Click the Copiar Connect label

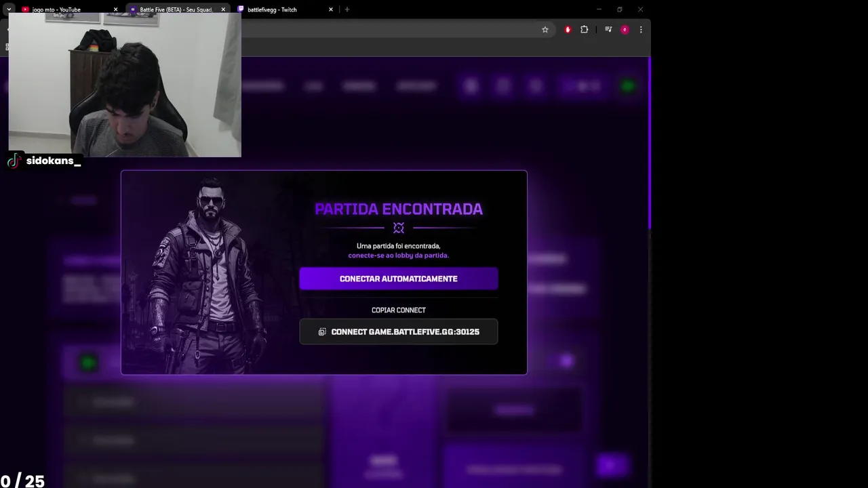point(399,310)
